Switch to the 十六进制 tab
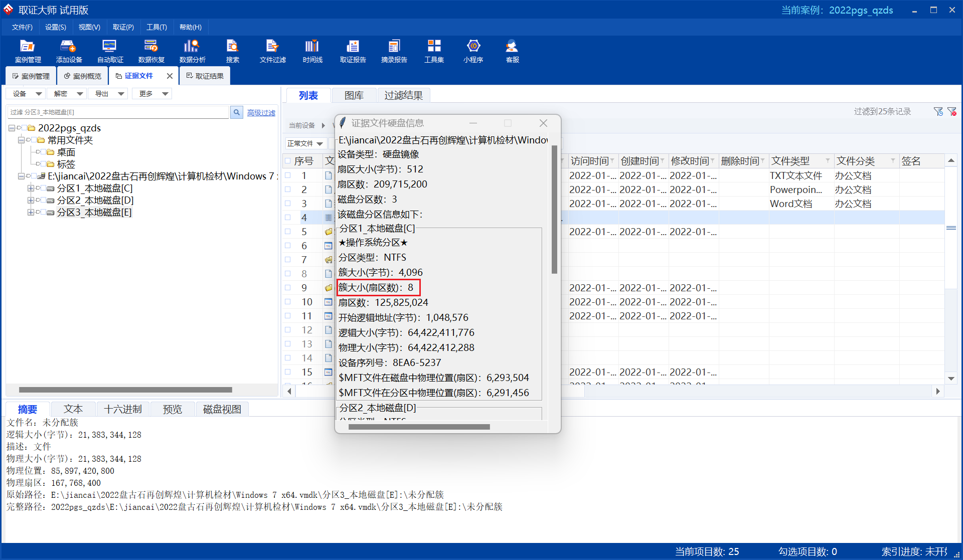The image size is (963, 560). click(123, 409)
